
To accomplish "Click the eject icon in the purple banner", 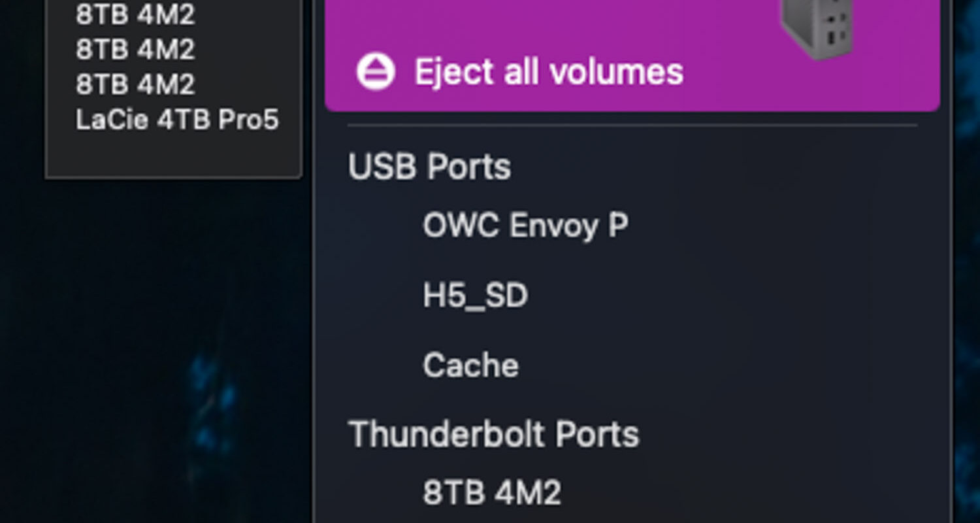I will [376, 71].
